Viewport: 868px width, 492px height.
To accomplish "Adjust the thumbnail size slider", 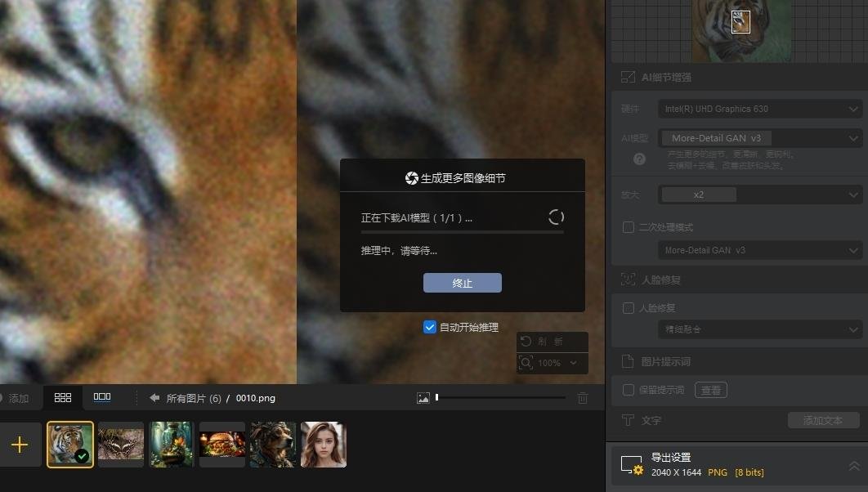I will click(500, 397).
